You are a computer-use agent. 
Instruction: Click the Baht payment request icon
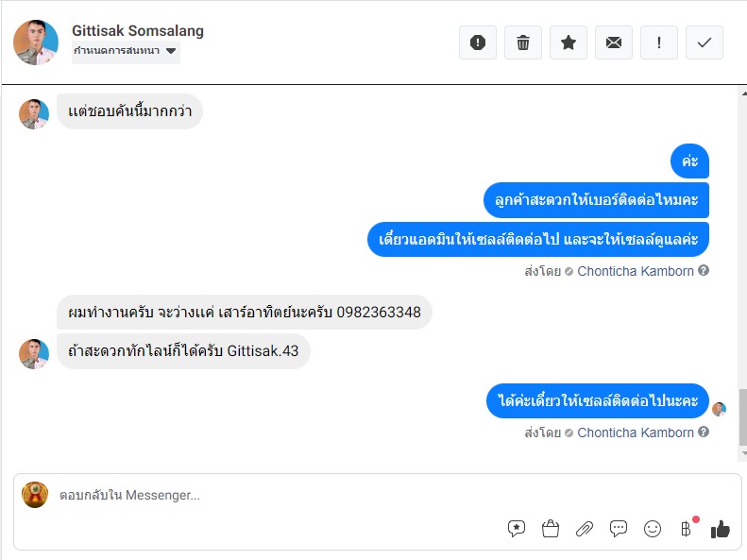click(x=687, y=529)
